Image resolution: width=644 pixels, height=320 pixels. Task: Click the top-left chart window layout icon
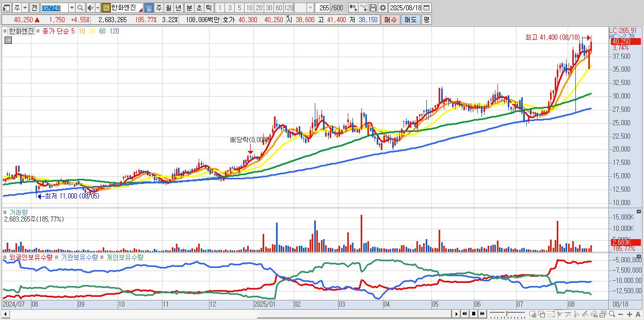[x=7, y=8]
